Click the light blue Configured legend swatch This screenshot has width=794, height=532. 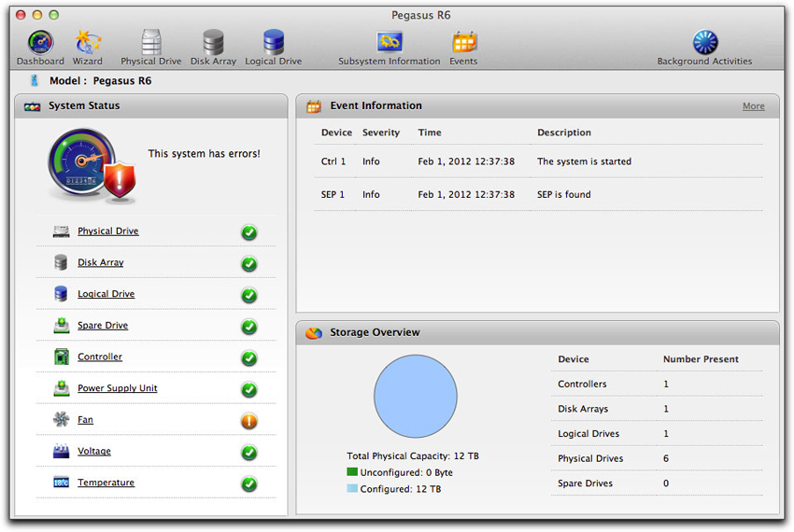click(352, 488)
